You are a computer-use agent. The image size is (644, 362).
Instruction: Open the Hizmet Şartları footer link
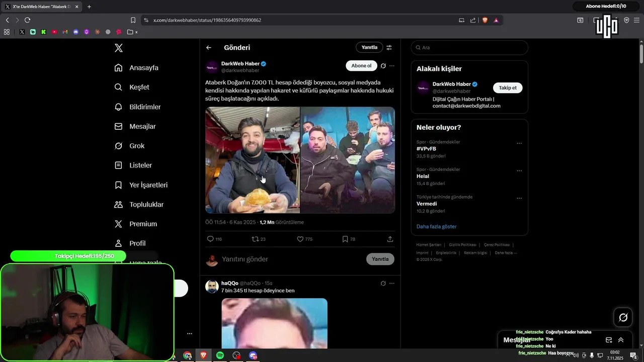(429, 245)
